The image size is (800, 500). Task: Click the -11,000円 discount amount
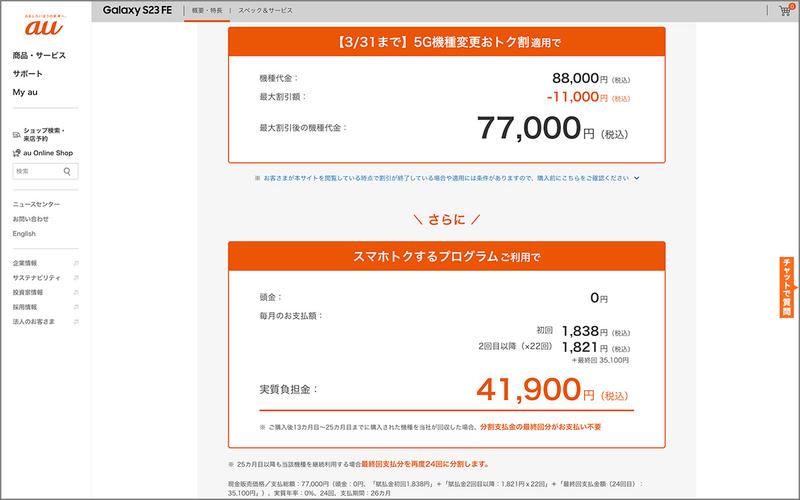tap(588, 96)
